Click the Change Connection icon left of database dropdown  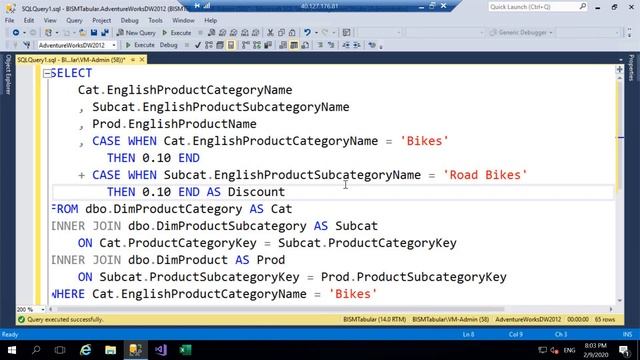tap(27, 45)
